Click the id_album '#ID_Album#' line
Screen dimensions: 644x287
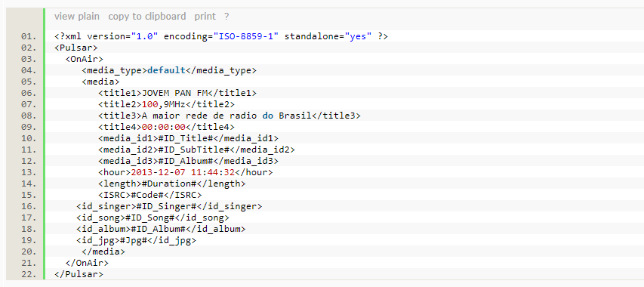161,228
